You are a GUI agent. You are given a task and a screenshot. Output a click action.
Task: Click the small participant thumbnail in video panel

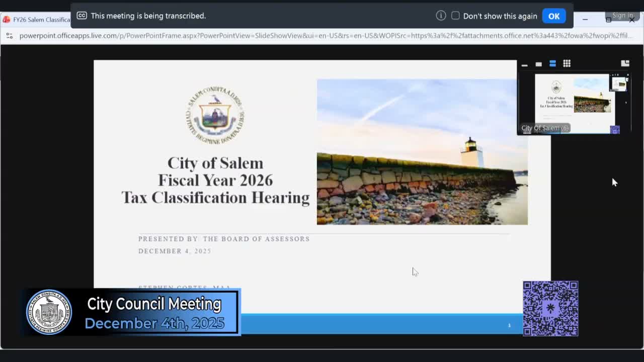(619, 83)
